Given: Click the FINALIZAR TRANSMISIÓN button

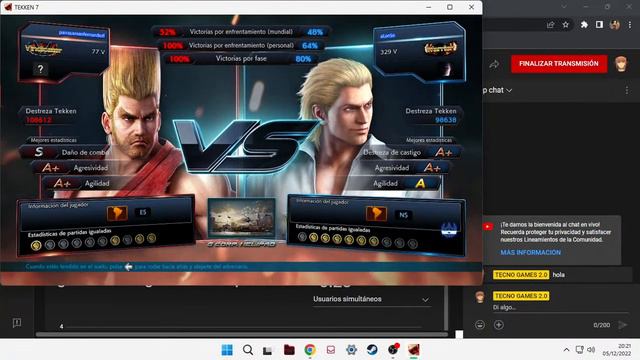Looking at the screenshot, I should [559, 64].
